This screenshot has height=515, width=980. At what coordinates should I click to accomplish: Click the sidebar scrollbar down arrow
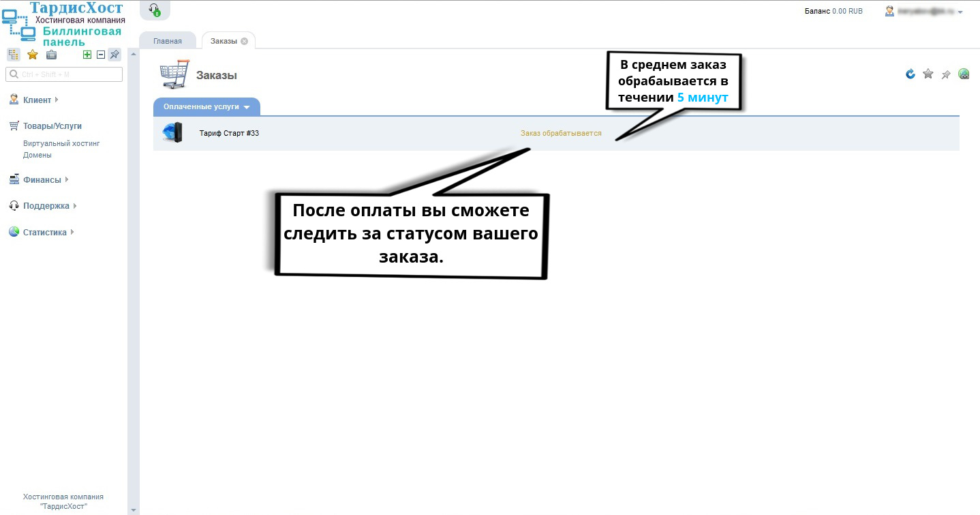[134, 510]
